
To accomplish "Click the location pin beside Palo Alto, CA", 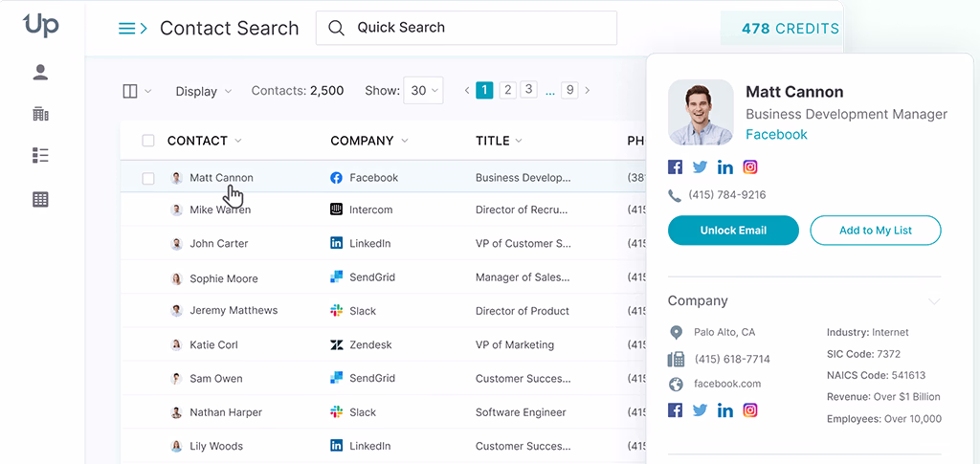I will [x=676, y=332].
